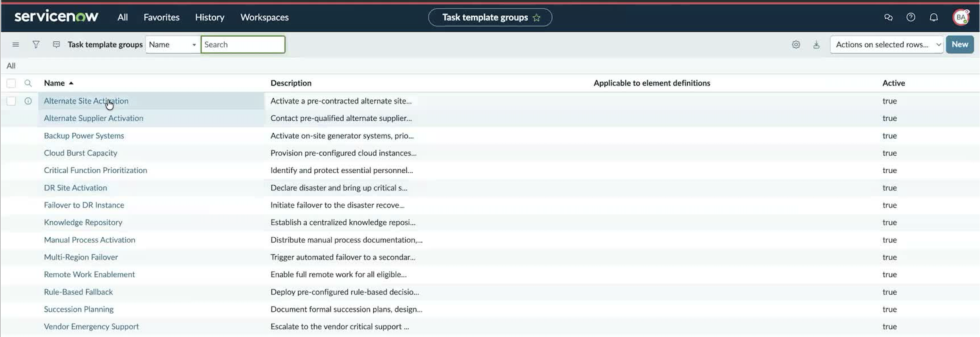Open the Connect chat icon in header
This screenshot has width=980, height=337.
click(888, 17)
